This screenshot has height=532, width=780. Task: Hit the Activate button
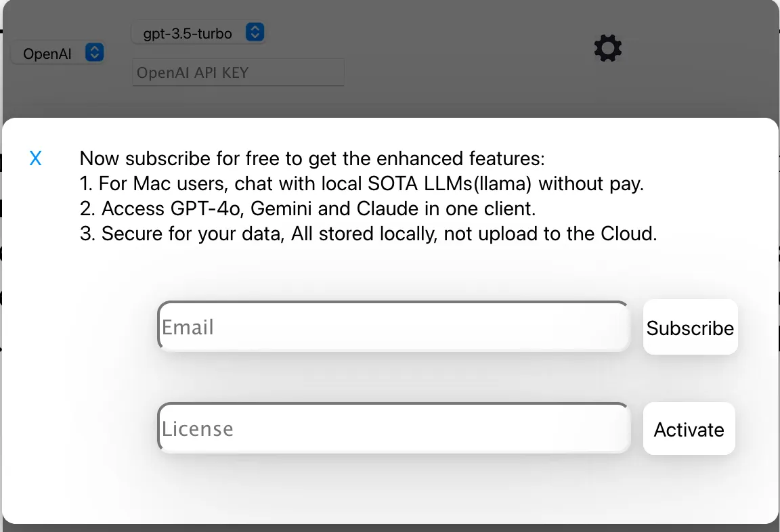click(689, 429)
